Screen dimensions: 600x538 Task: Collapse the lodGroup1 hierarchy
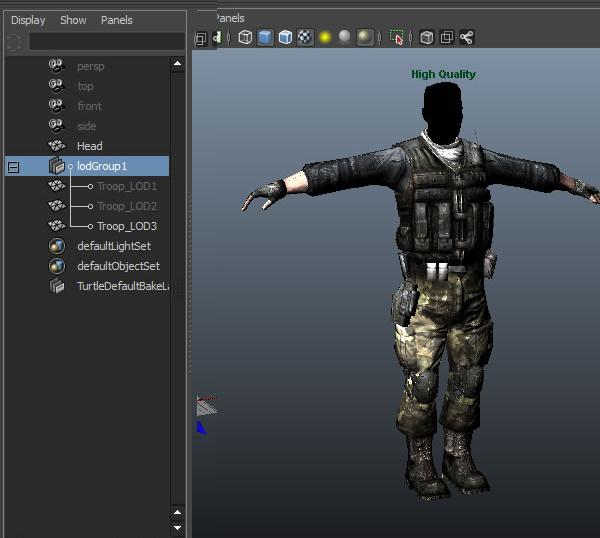(13, 167)
